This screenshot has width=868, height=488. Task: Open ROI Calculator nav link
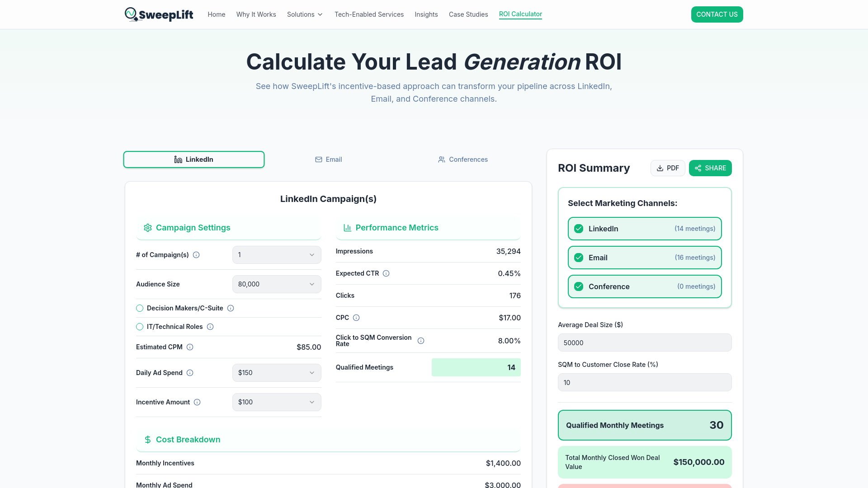tap(520, 14)
